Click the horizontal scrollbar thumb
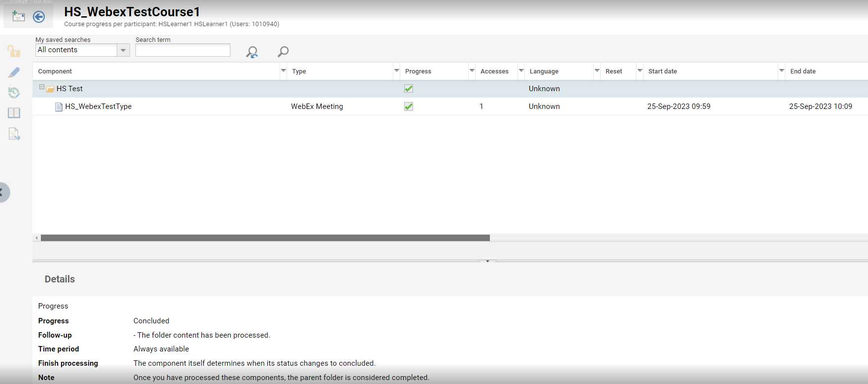Viewport: 868px width, 384px height. pos(265,238)
